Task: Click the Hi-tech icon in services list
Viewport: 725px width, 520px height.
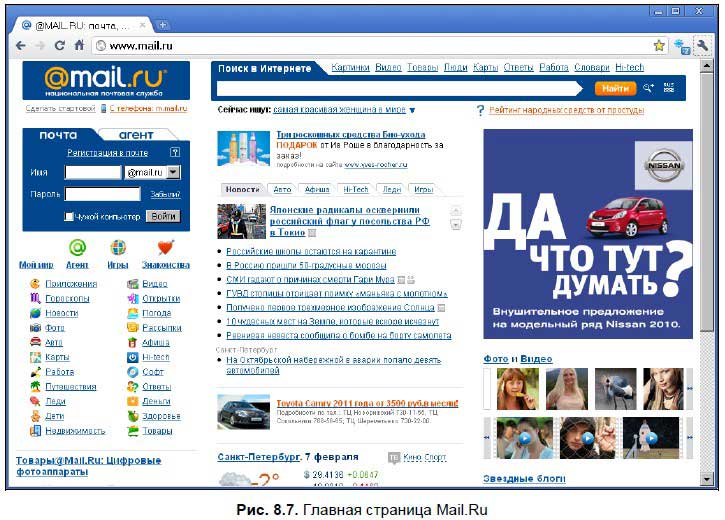Action: click(x=133, y=357)
